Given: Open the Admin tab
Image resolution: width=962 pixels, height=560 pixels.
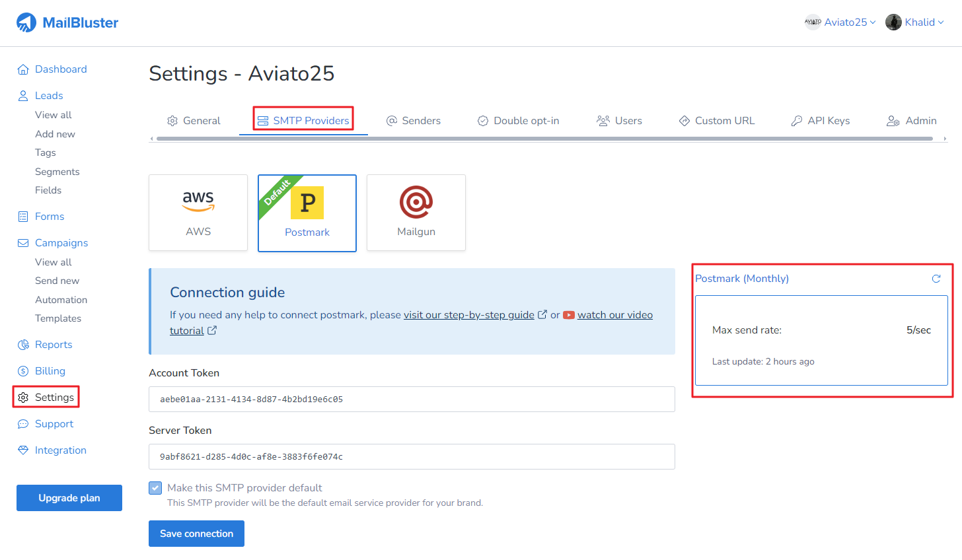Looking at the screenshot, I should (912, 121).
